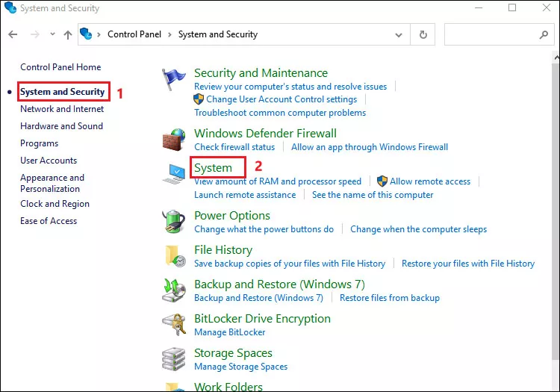This screenshot has height=392, width=560.
Task: Click the Windows Defender Firewall brick wall icon
Action: (x=174, y=140)
